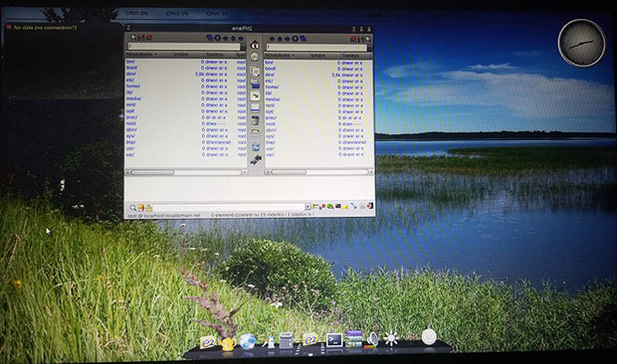
Task: Select 'tmp/' in the left pane
Action: (131, 142)
